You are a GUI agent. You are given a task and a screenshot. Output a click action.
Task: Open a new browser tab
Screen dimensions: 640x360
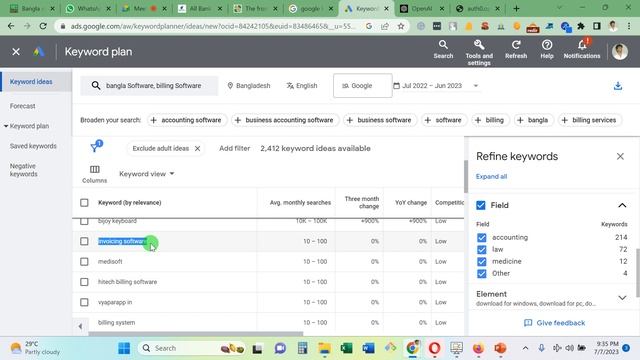(x=516, y=8)
